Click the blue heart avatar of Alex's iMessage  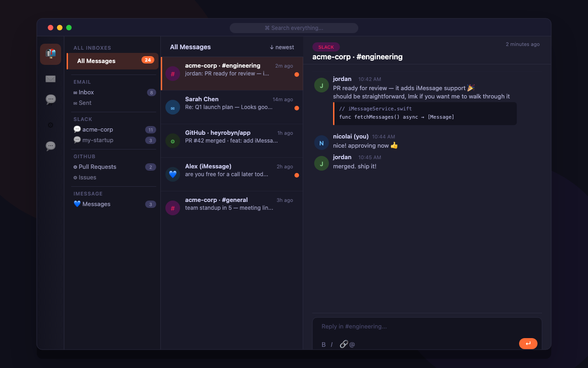pos(173,174)
